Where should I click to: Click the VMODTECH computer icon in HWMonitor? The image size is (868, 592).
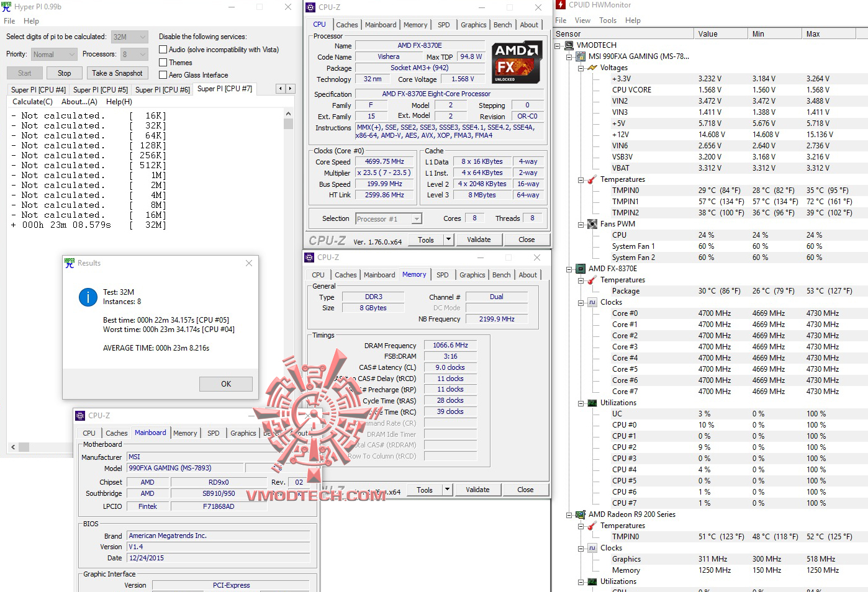[x=569, y=45]
